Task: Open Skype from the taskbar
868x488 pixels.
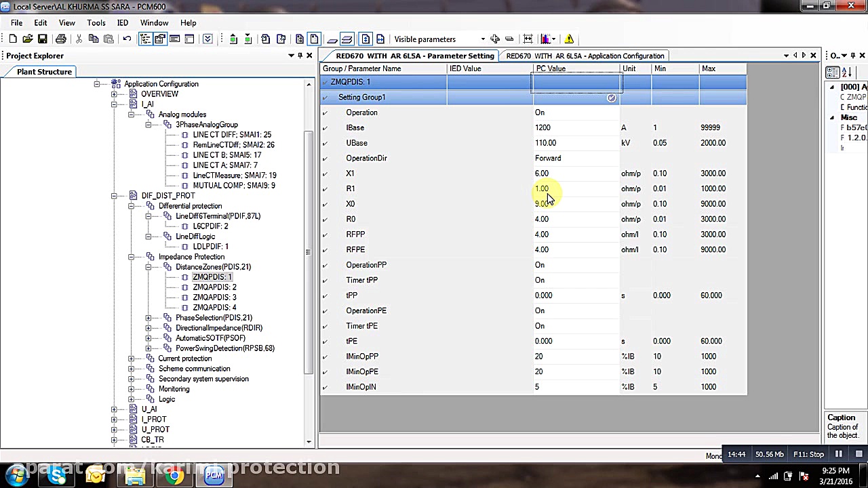Action: point(57,476)
